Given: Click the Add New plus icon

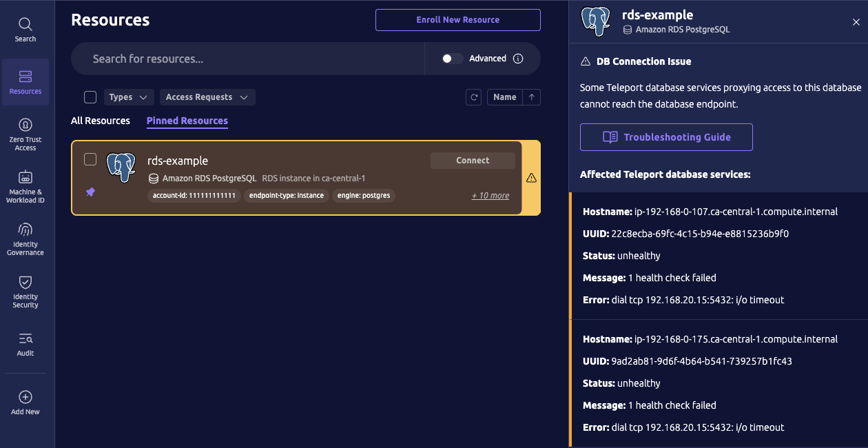Looking at the screenshot, I should click(x=25, y=397).
